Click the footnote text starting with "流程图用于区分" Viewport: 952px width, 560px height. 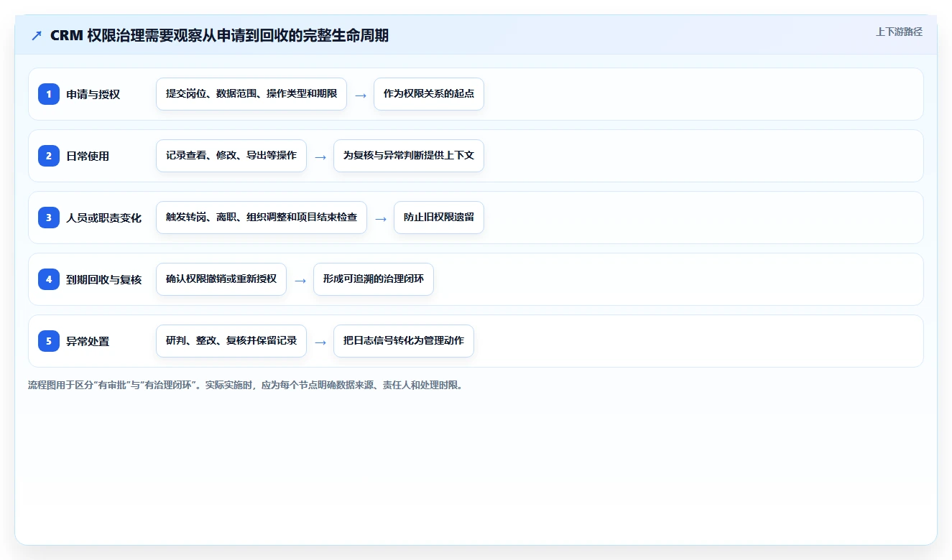tap(247, 385)
